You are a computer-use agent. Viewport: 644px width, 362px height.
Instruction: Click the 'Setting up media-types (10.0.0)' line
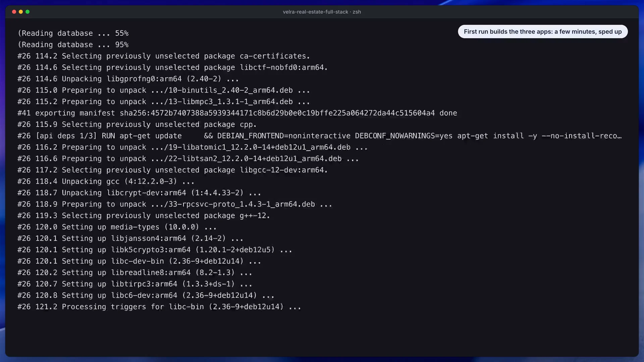(117, 227)
